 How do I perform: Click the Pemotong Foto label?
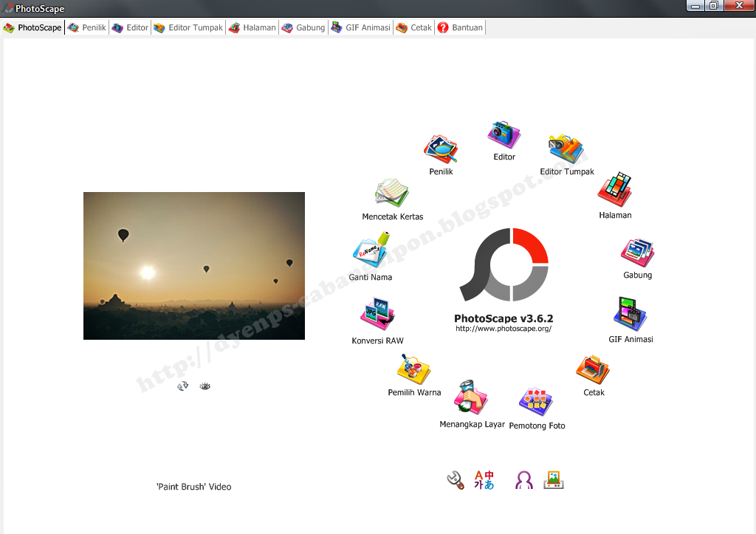[537, 425]
